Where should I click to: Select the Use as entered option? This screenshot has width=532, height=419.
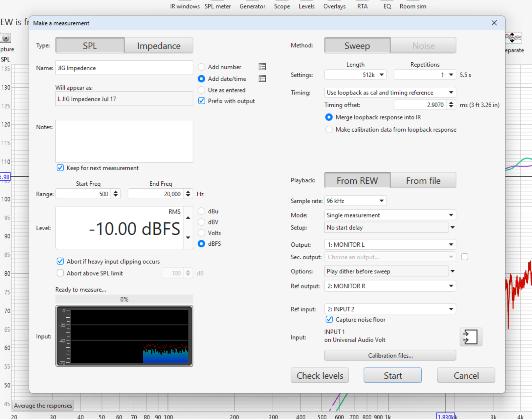pos(201,90)
